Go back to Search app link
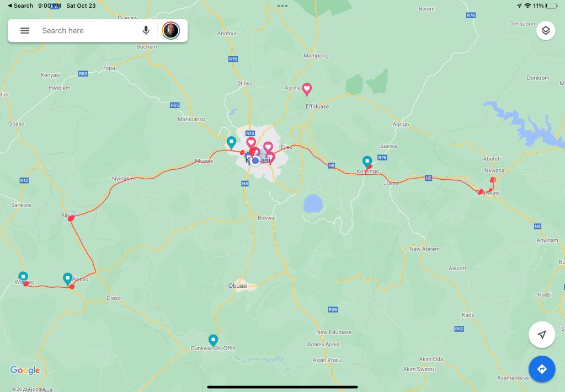Screen dimensions: 565x392 click(20, 6)
